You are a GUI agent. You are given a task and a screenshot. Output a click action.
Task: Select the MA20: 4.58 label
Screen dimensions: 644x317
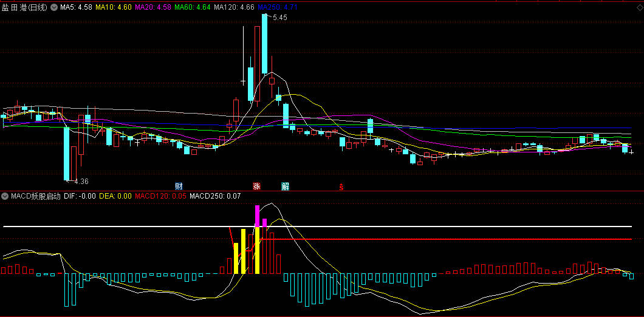coord(152,7)
